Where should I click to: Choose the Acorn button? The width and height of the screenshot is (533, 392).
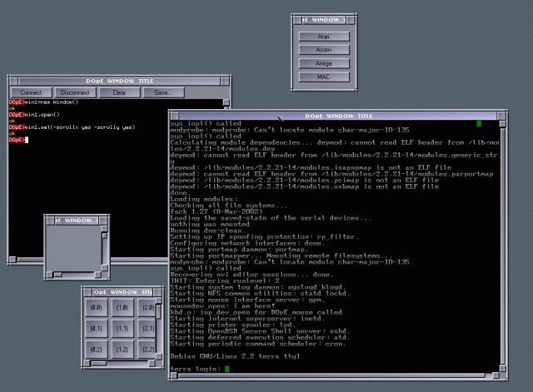coord(324,51)
